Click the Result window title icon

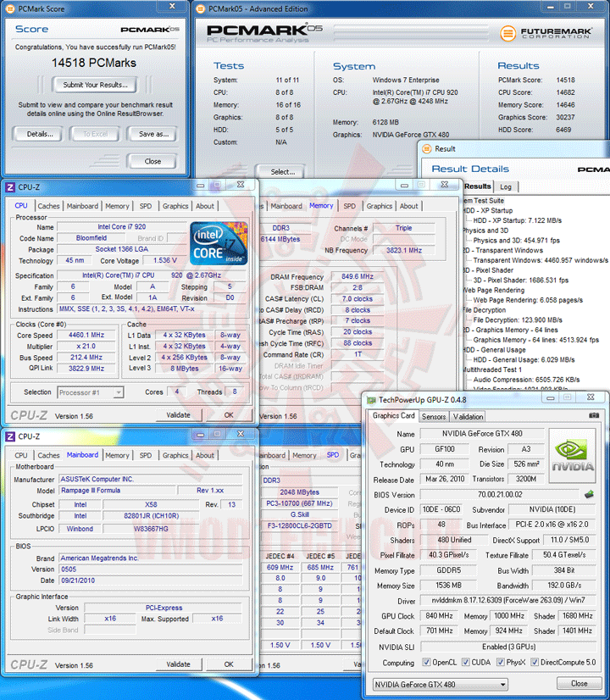coord(427,148)
